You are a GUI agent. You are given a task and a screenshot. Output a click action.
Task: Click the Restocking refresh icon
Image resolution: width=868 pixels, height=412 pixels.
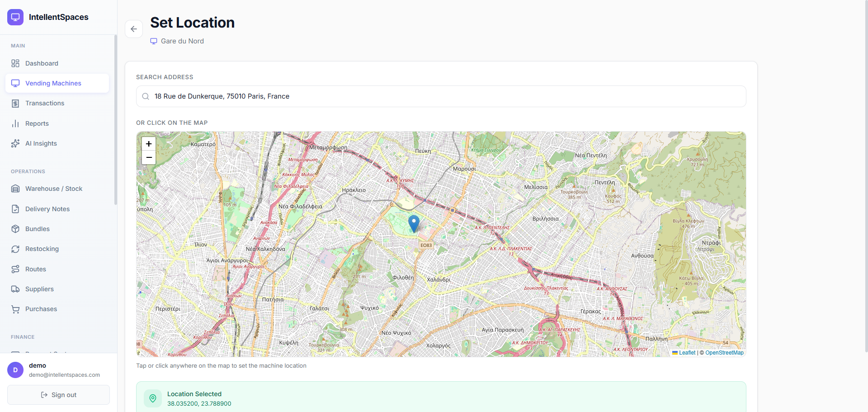click(15, 249)
